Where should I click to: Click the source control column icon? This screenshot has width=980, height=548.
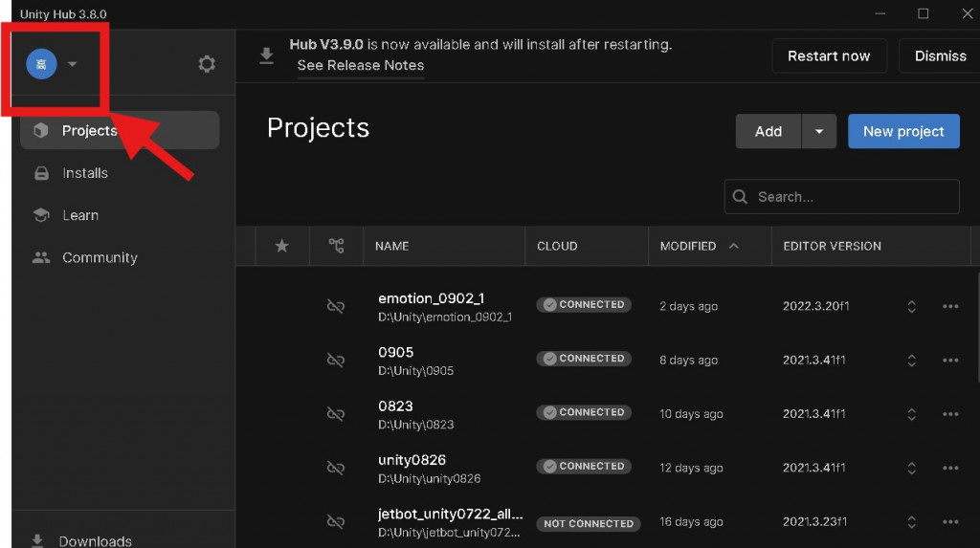(x=336, y=246)
